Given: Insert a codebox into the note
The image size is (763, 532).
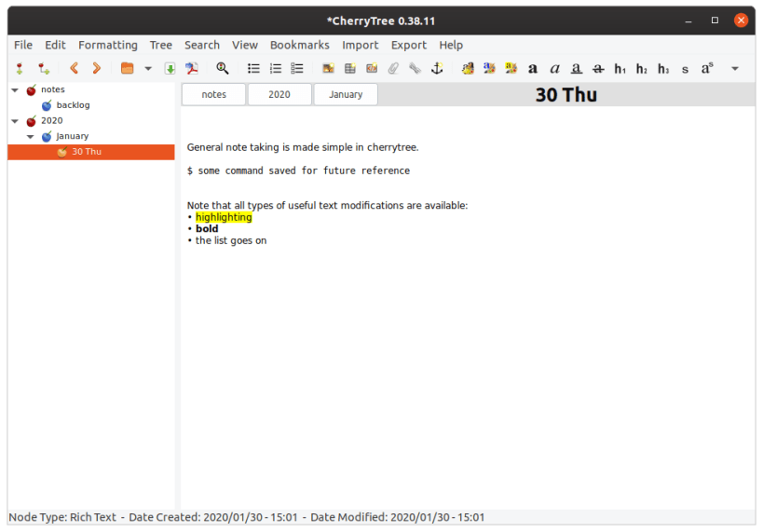Looking at the screenshot, I should point(372,69).
